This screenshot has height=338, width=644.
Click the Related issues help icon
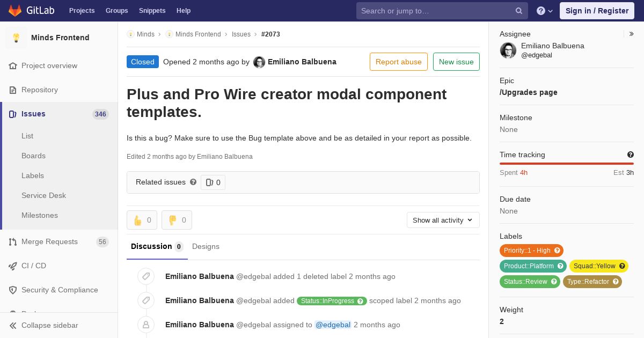coord(193,182)
